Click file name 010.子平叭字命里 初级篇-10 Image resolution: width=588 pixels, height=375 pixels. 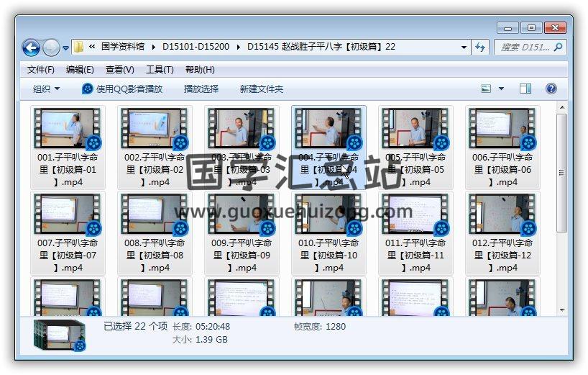[329, 256]
